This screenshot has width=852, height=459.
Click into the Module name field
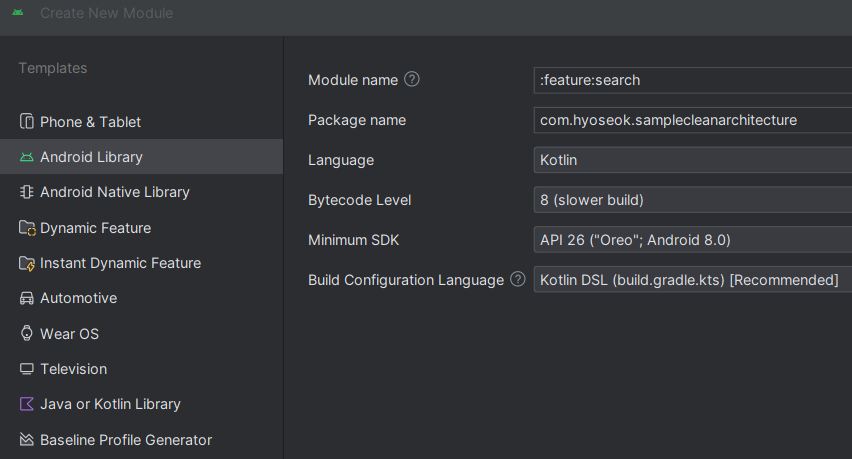pos(692,80)
